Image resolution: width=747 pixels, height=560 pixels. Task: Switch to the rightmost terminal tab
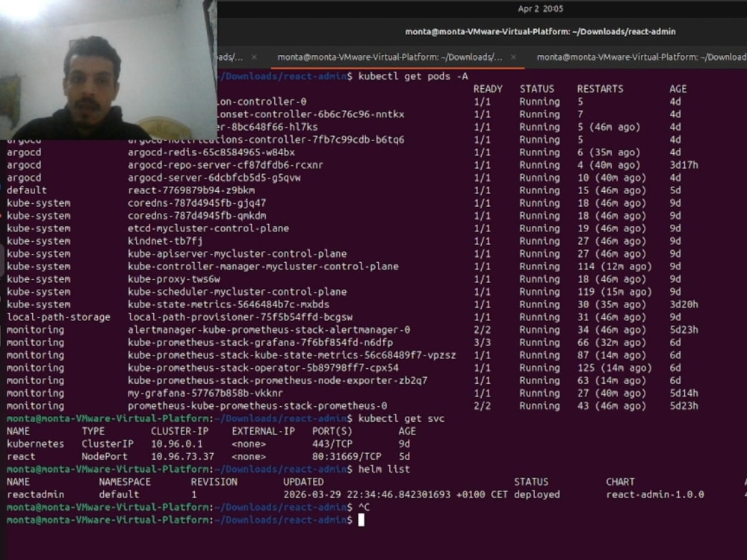point(641,57)
